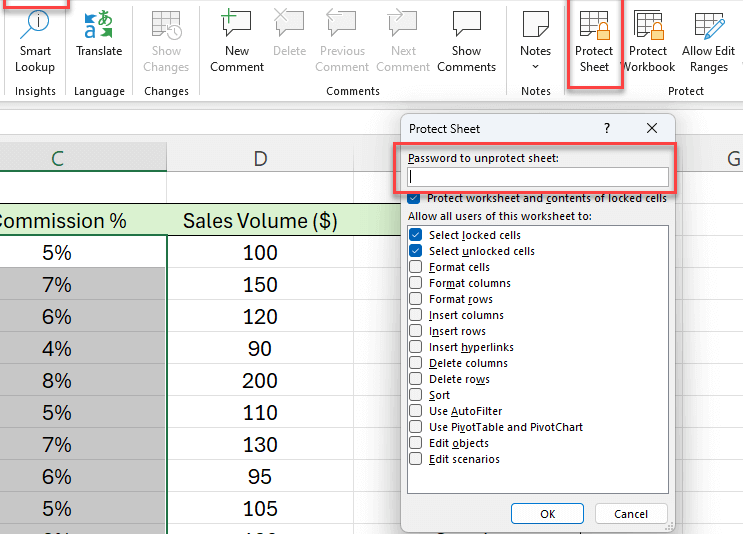Select the cell containing 105
Screen dimensions: 743x534
[260, 508]
